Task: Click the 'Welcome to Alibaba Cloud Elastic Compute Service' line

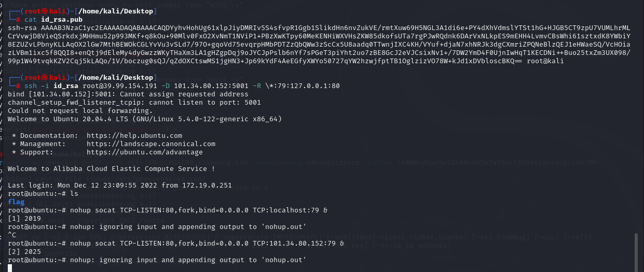Action: click(x=111, y=169)
